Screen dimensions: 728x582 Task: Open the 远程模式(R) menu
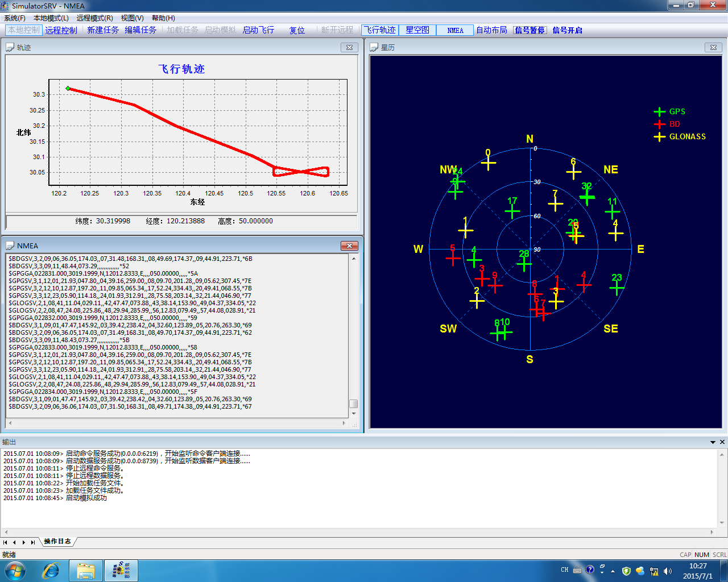[x=95, y=18]
